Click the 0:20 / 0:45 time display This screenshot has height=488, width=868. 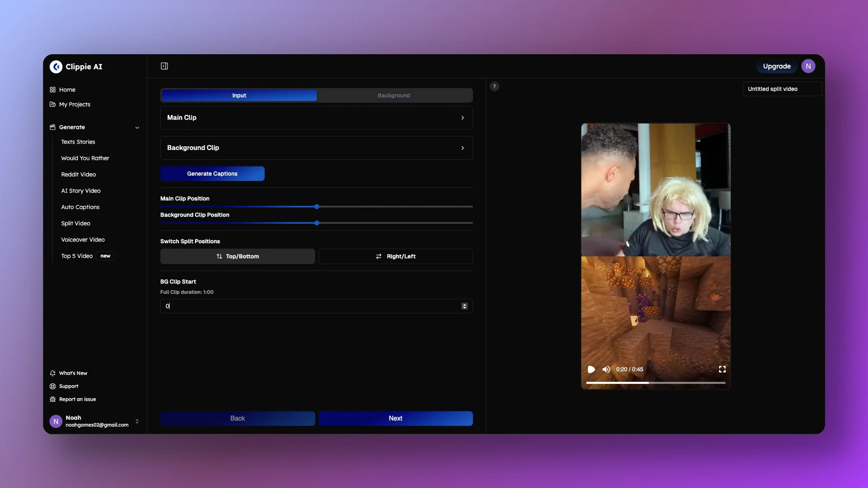point(630,369)
